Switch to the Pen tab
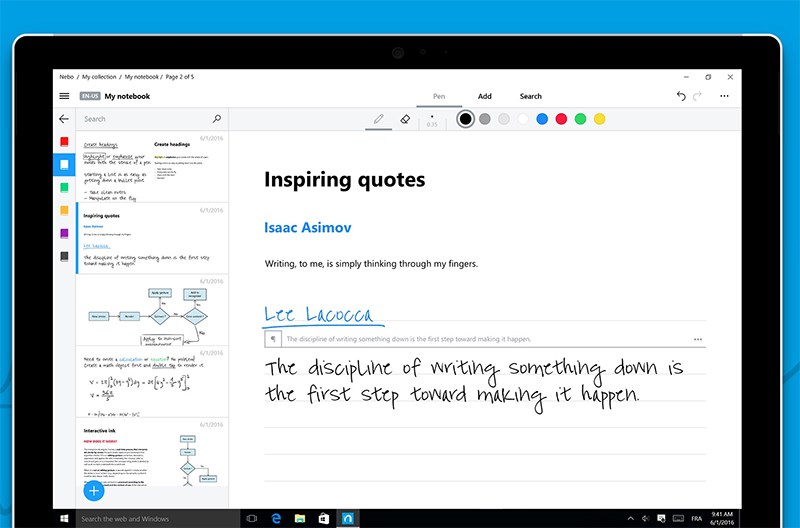800x528 pixels. 439,96
